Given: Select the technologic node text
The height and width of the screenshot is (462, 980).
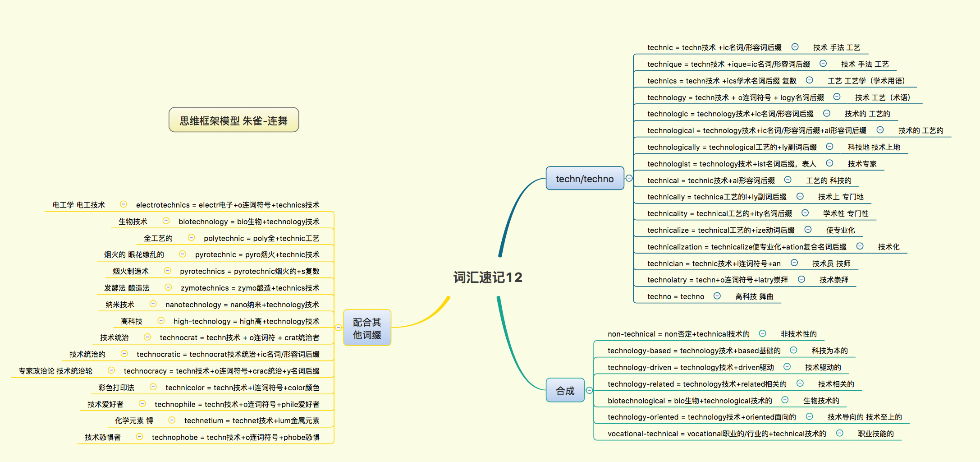Looking at the screenshot, I should tap(730, 114).
